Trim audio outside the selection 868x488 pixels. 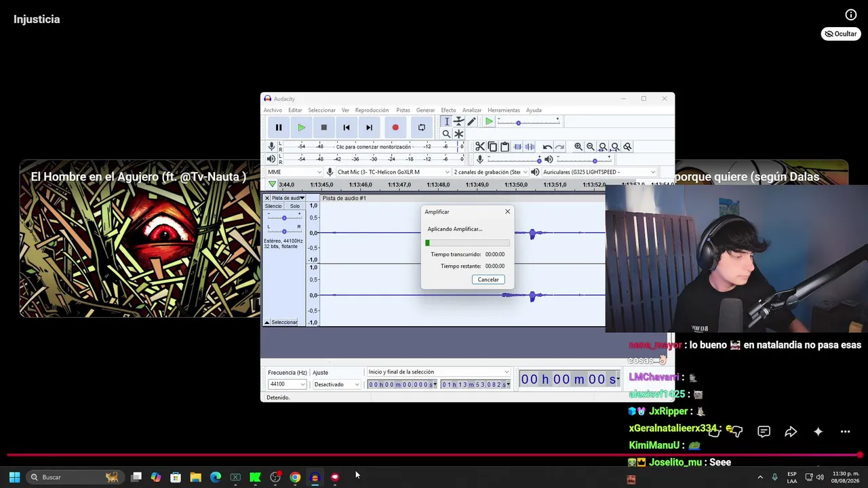coord(517,146)
